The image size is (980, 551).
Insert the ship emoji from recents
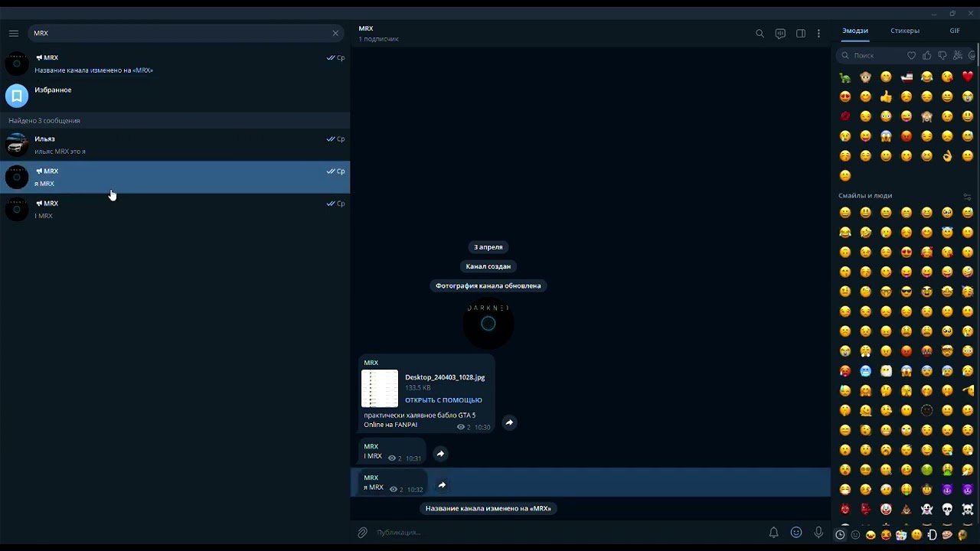[906, 77]
